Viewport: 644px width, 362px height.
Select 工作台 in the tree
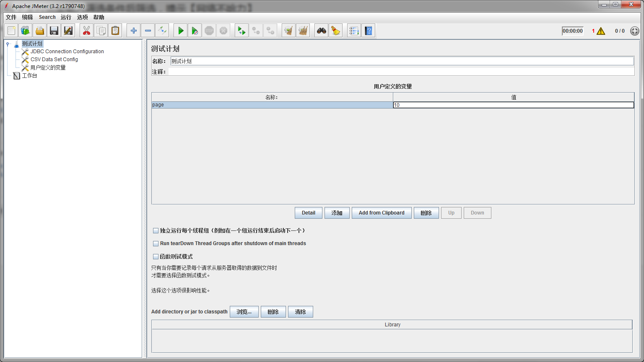click(x=30, y=76)
